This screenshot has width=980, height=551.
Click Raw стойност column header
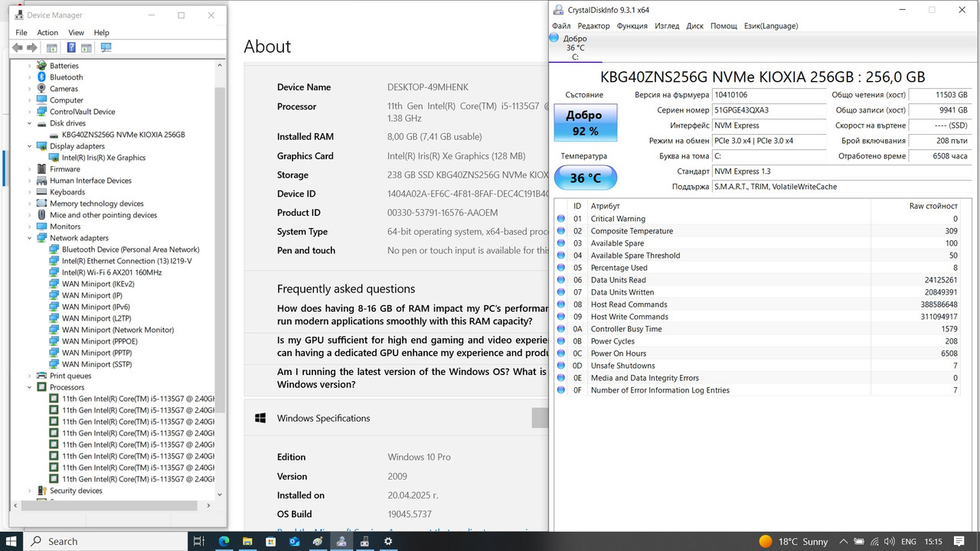[933, 206]
